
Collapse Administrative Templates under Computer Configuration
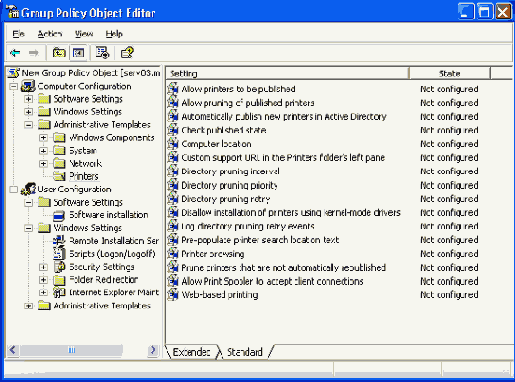(x=29, y=125)
